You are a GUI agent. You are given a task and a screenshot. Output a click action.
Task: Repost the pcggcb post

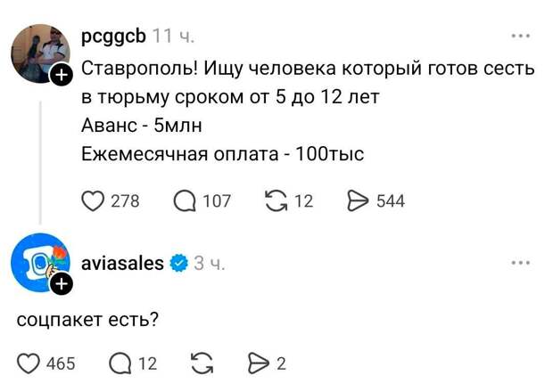coord(277,200)
